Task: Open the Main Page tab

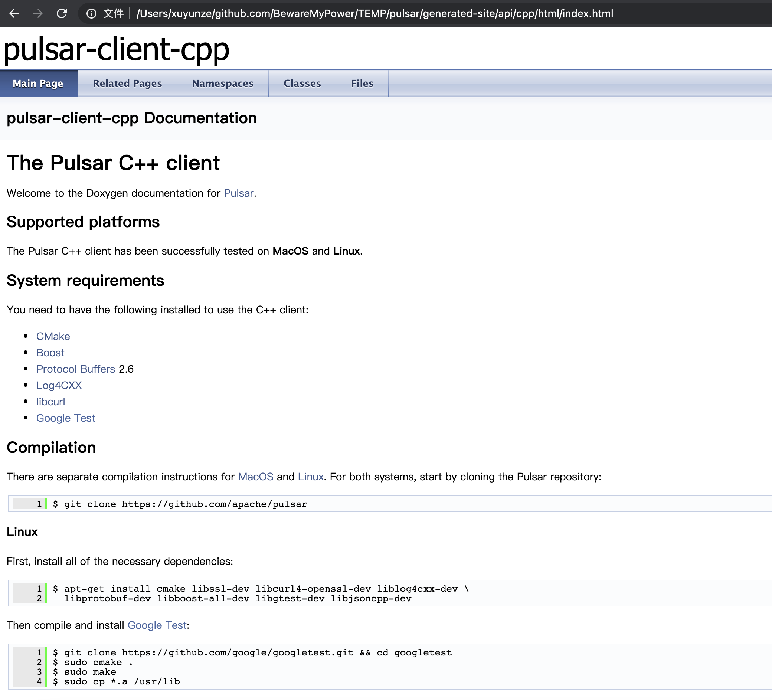Action: 38,83
